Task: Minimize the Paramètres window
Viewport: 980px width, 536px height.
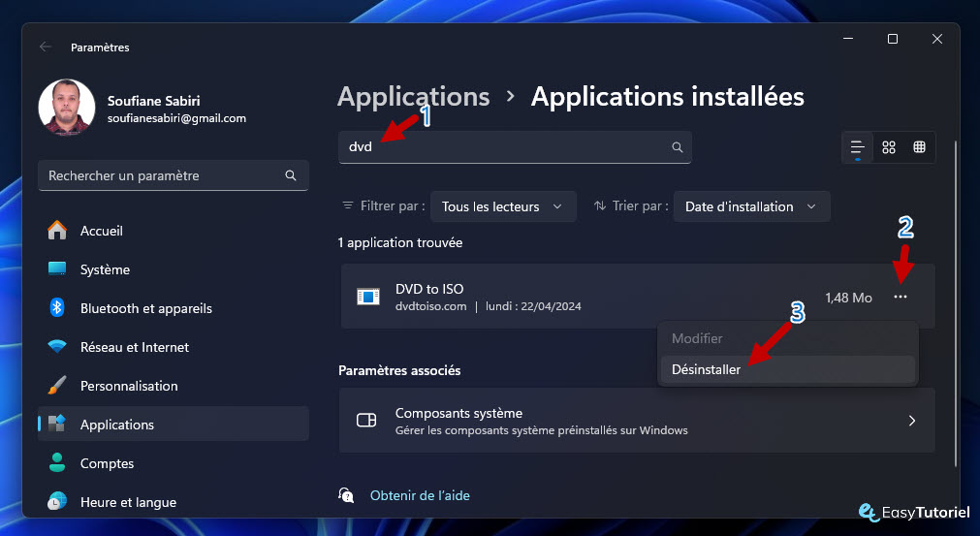Action: coord(848,39)
